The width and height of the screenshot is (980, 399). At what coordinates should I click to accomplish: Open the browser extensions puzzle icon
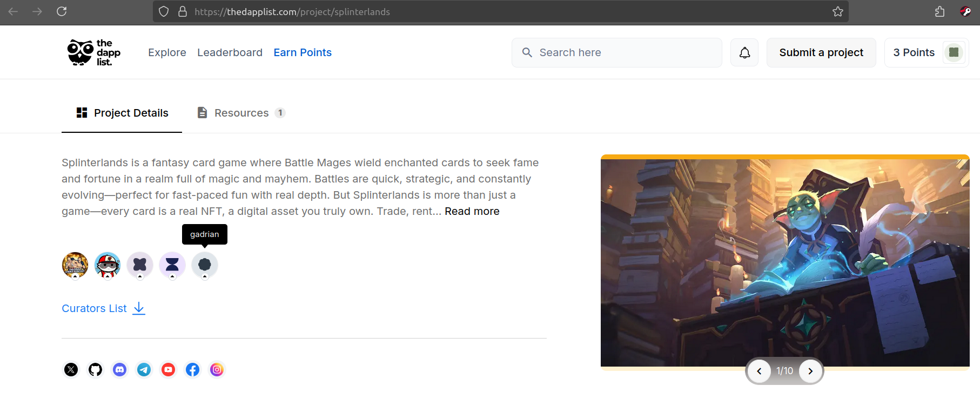tap(940, 11)
